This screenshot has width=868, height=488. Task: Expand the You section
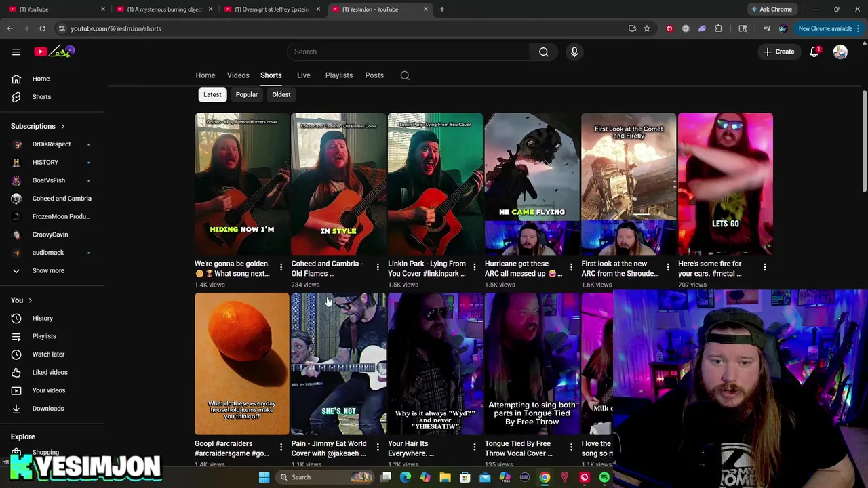22,300
